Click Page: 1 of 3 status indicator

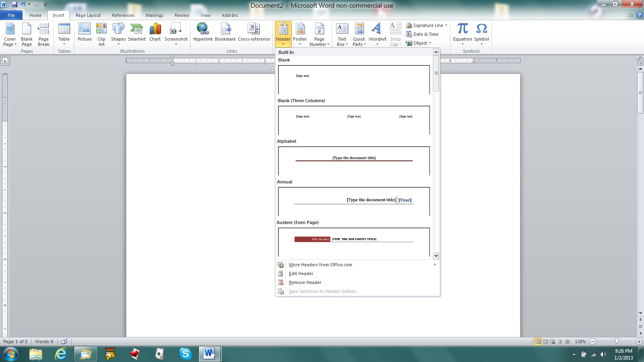pos(15,341)
